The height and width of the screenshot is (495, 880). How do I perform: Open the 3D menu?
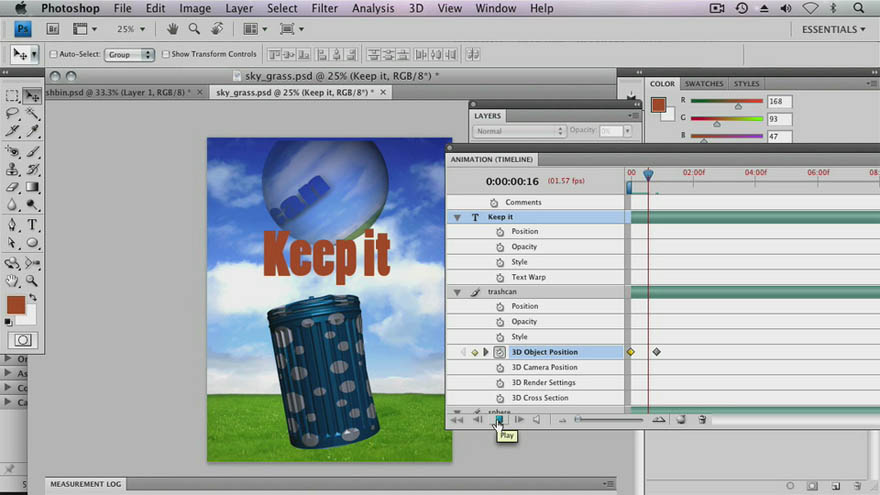pyautogui.click(x=416, y=8)
